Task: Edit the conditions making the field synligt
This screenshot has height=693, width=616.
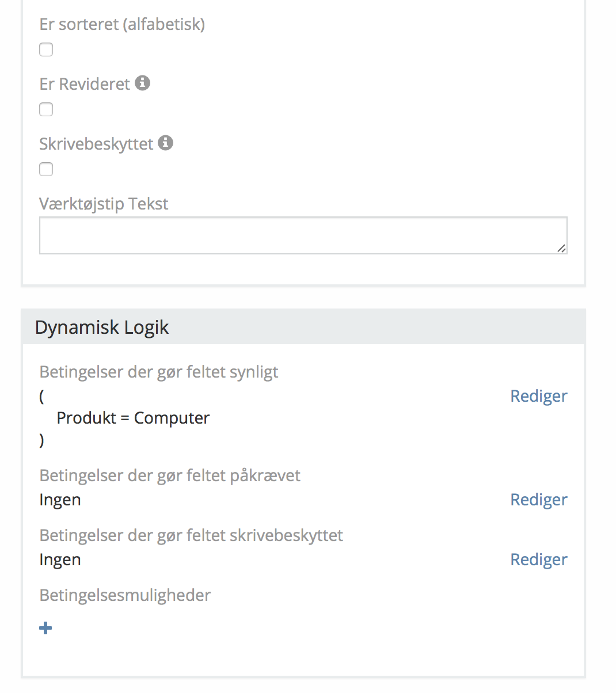Action: tap(538, 396)
